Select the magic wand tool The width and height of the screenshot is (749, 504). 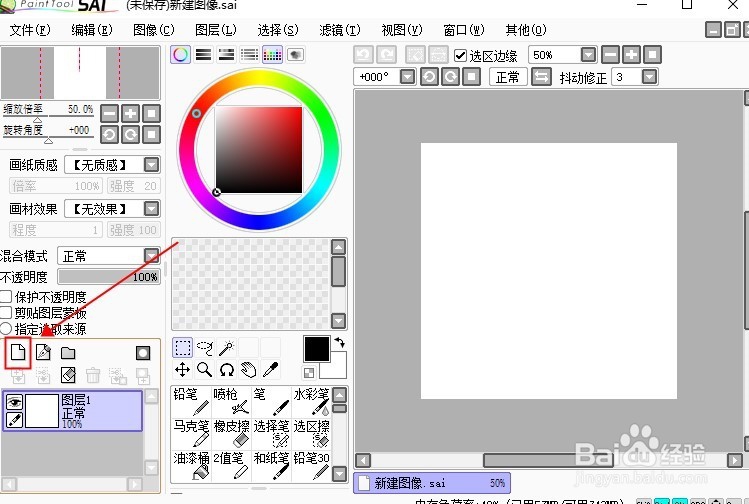226,348
